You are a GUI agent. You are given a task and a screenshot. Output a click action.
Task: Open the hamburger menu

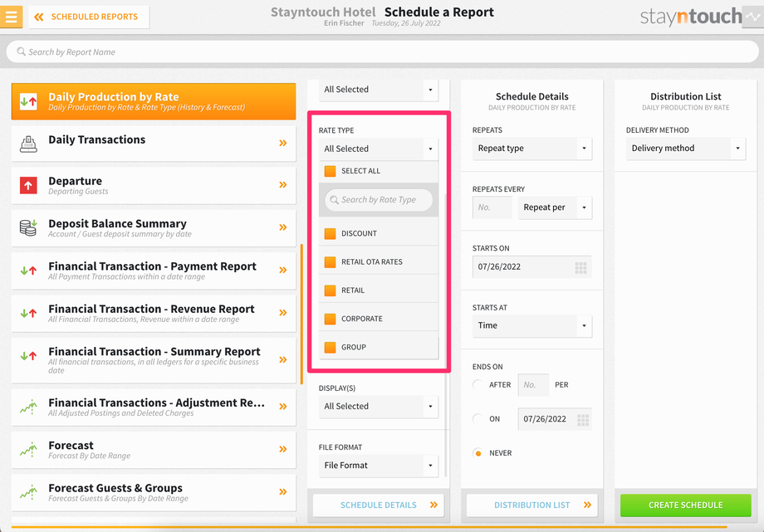point(11,17)
